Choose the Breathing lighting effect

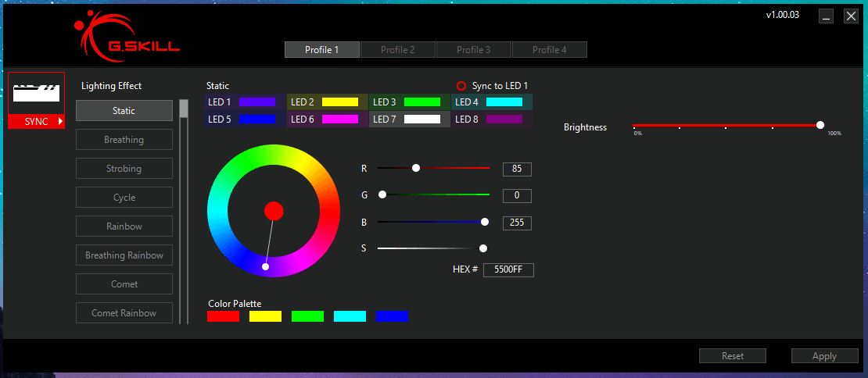pyautogui.click(x=124, y=140)
